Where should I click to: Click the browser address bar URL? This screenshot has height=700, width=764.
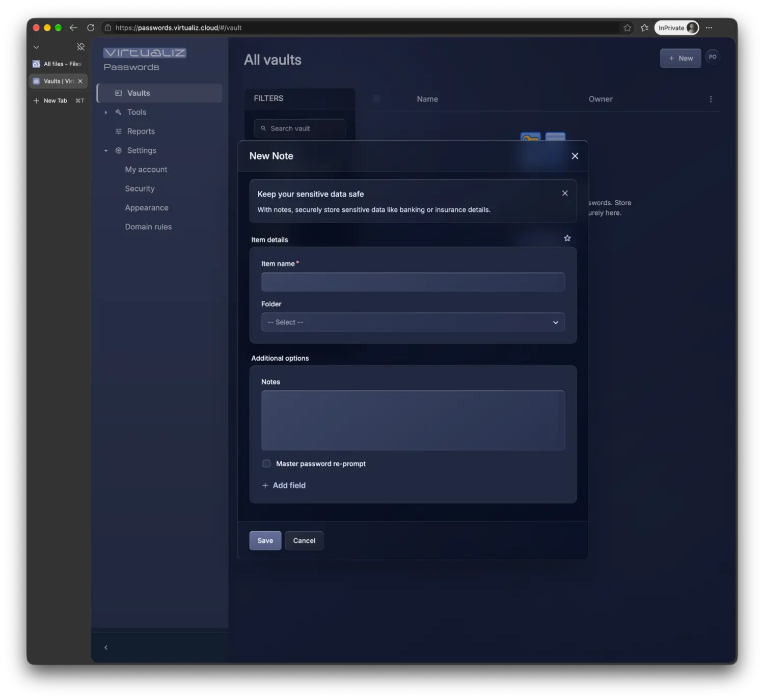[178, 28]
